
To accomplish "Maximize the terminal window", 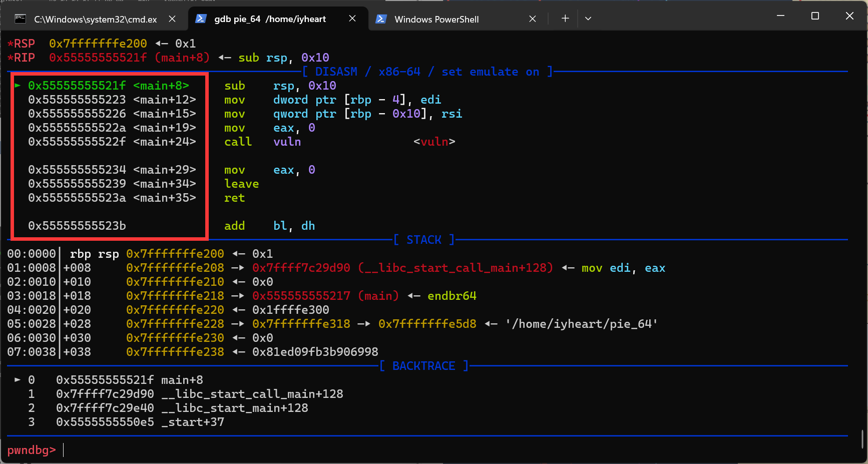I will coord(815,16).
